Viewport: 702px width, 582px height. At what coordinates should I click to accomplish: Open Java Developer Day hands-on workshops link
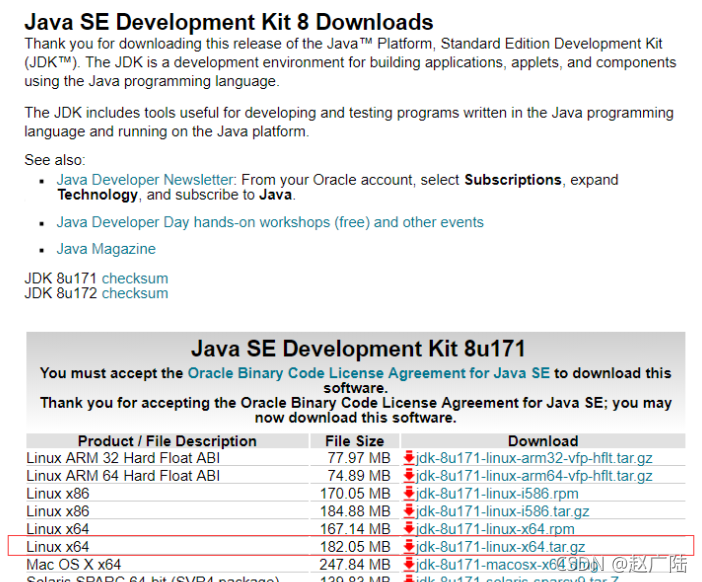coord(270,222)
